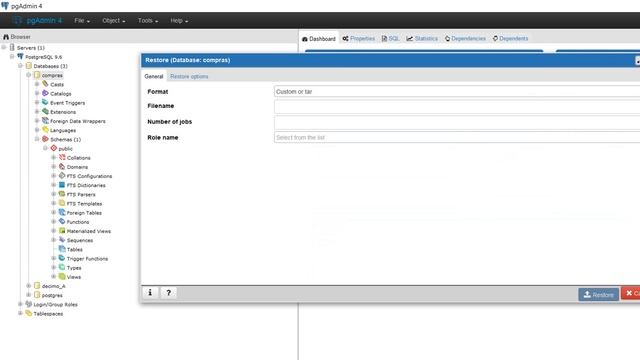Image resolution: width=640 pixels, height=360 pixels.
Task: Click the FTS Configurations icon
Action: pyautogui.click(x=62, y=176)
